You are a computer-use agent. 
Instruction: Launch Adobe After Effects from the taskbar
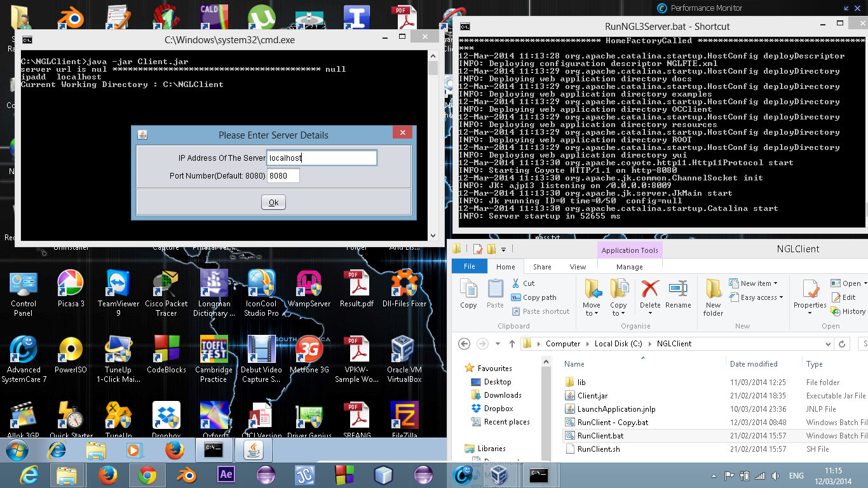(226, 475)
